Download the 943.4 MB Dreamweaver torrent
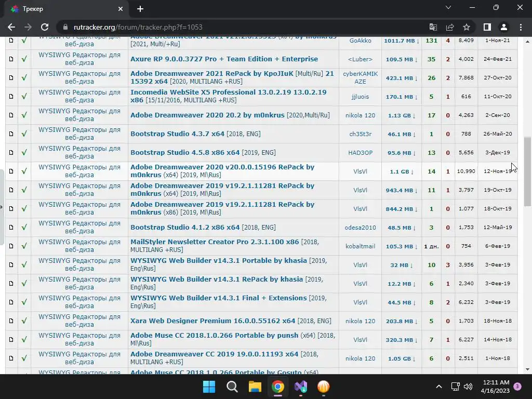Viewport: 532px width, 399px height. (x=402, y=190)
